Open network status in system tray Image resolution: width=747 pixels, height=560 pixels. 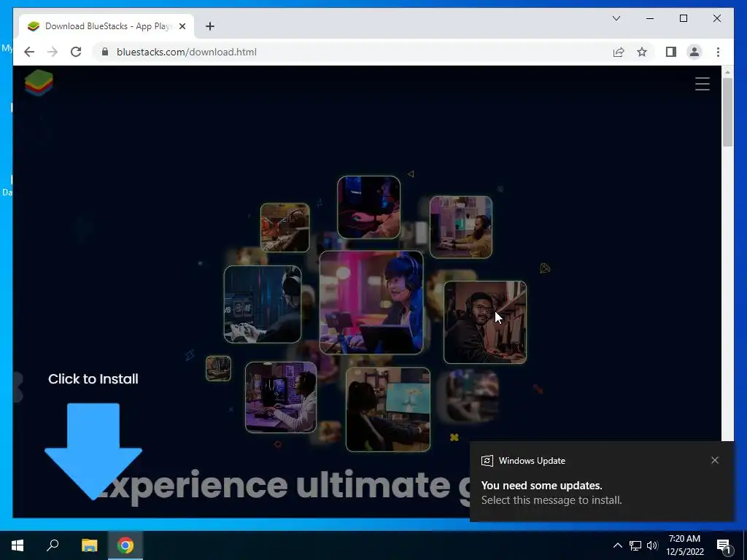coord(635,545)
